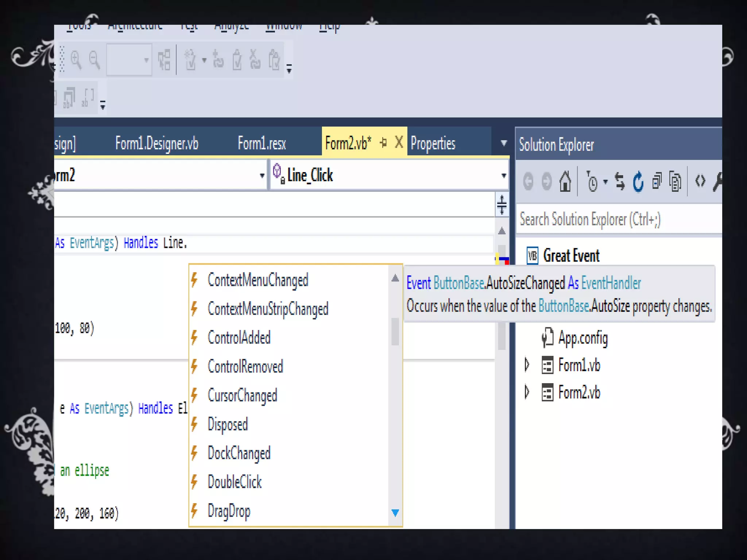The image size is (747, 560).
Task: Open the Line_Click member dropdown
Action: click(503, 176)
